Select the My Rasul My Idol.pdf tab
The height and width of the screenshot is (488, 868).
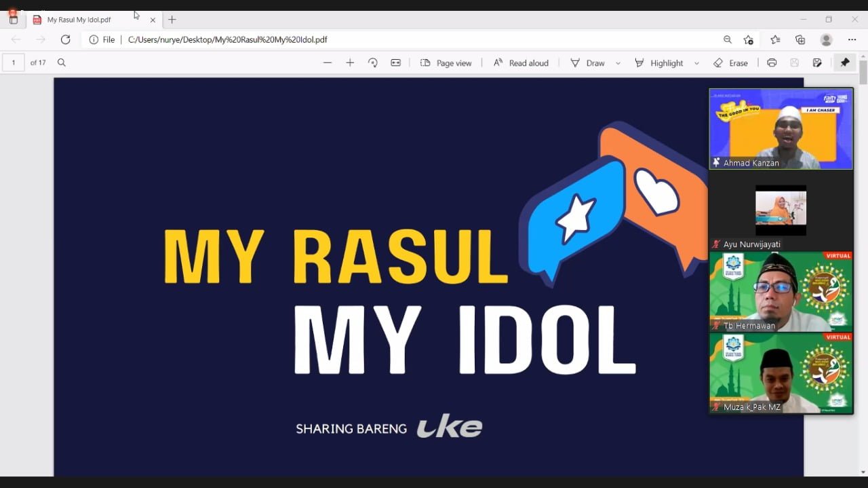point(87,20)
